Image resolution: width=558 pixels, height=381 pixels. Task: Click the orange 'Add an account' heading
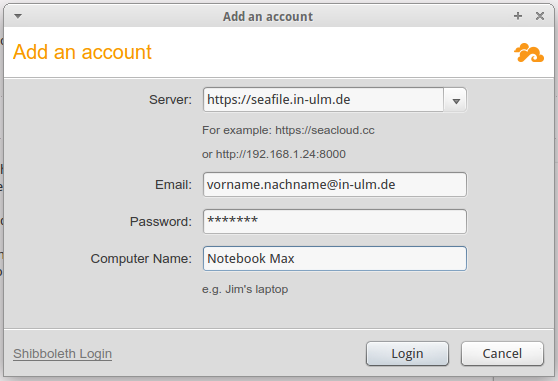(x=82, y=52)
